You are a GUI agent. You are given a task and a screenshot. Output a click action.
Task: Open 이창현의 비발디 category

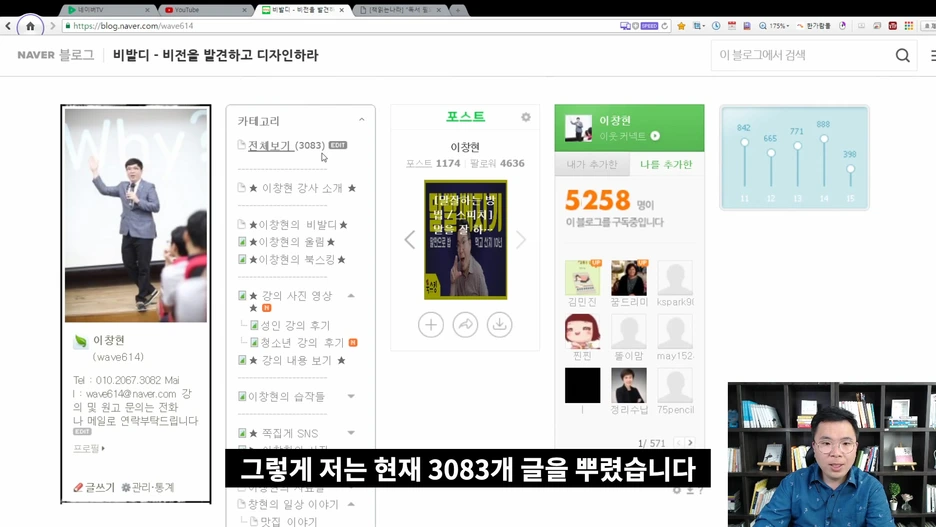click(x=298, y=224)
